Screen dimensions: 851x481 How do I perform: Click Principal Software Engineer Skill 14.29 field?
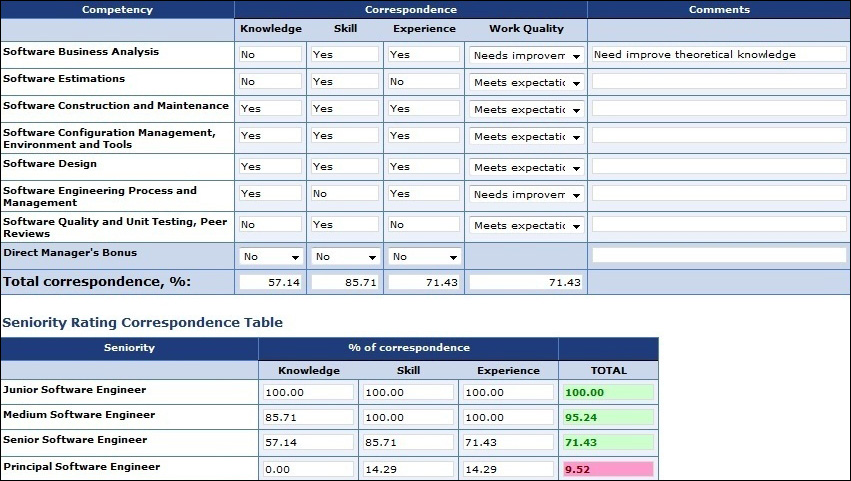tap(408, 469)
